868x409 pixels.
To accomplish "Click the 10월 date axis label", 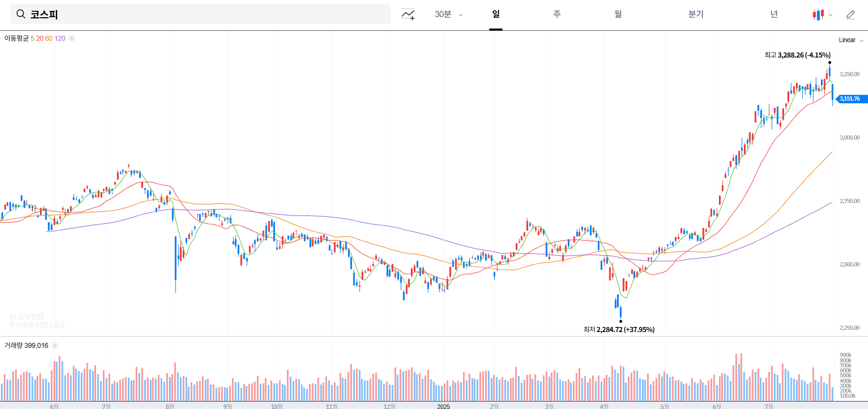I will pos(277,406).
